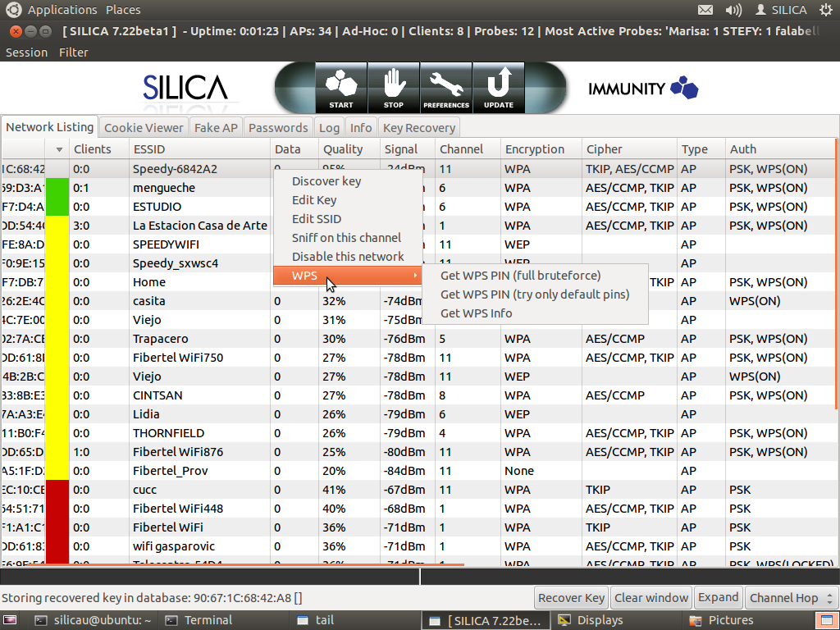Image resolution: width=840 pixels, height=630 pixels.
Task: Choose Discover key from context menu
Action: 326,181
